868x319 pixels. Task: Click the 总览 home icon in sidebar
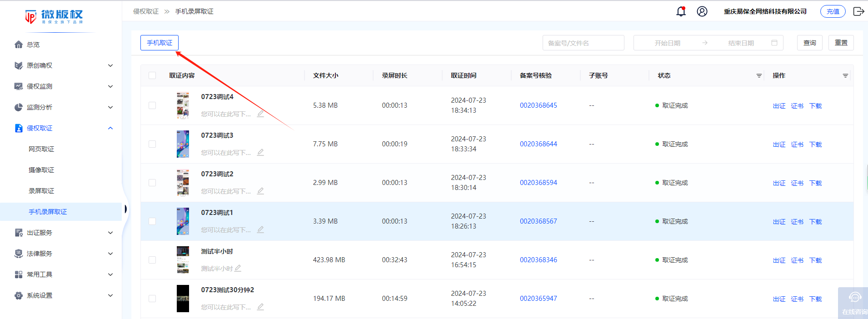click(19, 45)
